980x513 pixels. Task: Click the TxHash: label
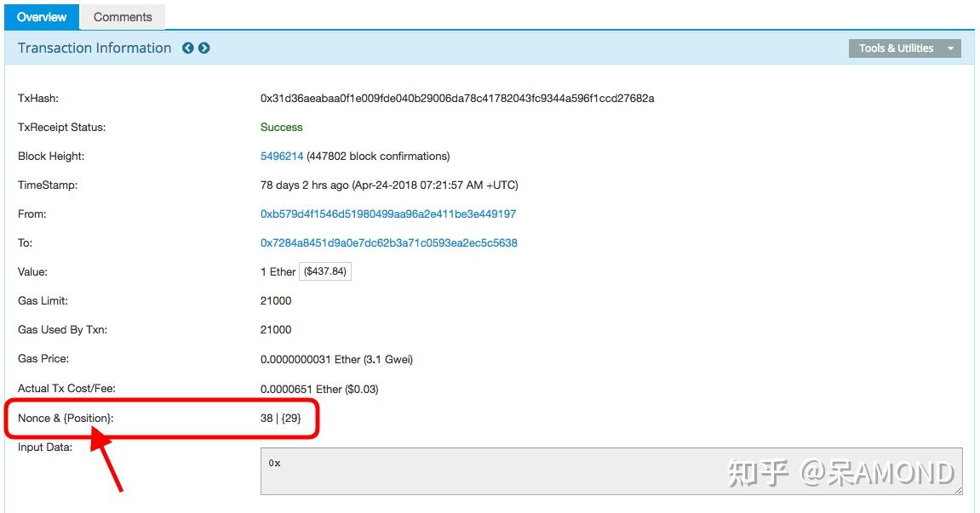[x=38, y=98]
